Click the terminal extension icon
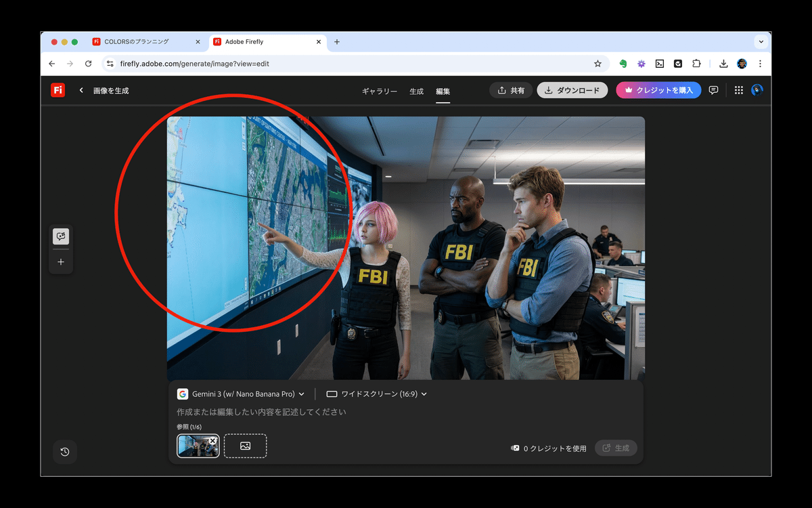812x508 pixels. tap(660, 64)
